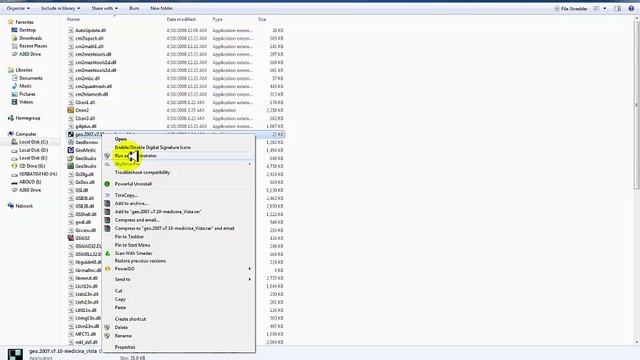Toggle the preview pane icon

[x=618, y=9]
